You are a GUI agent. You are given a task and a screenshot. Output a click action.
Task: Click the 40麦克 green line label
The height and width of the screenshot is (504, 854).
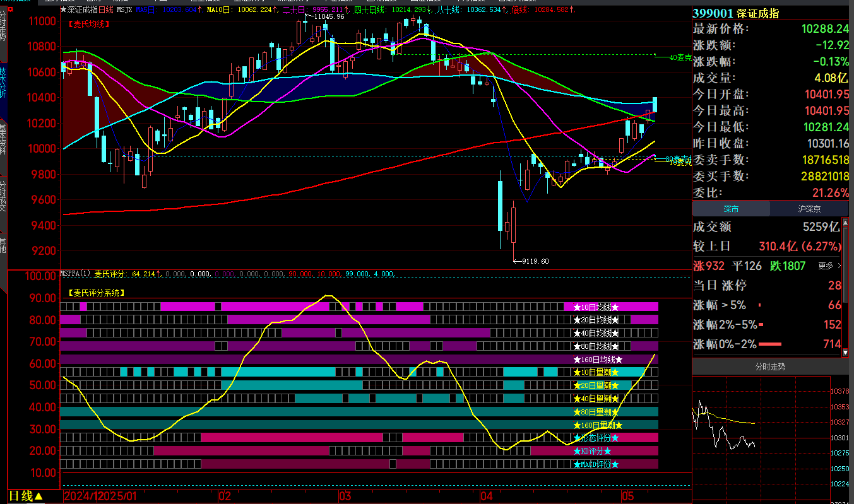[680, 57]
